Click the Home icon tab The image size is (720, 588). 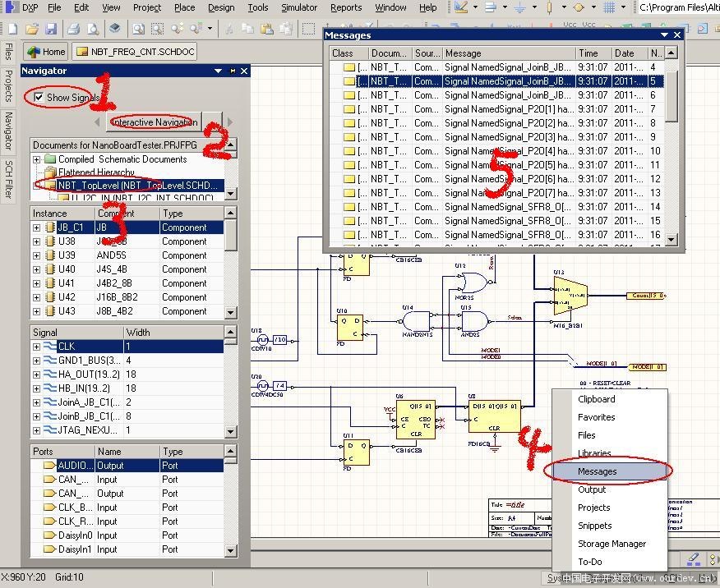[x=46, y=51]
